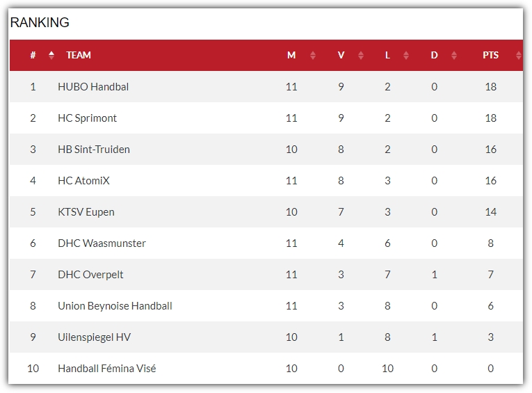Screen dimensions: 532x393
Task: Open Handball Fémina Visé team entry
Action: (107, 368)
